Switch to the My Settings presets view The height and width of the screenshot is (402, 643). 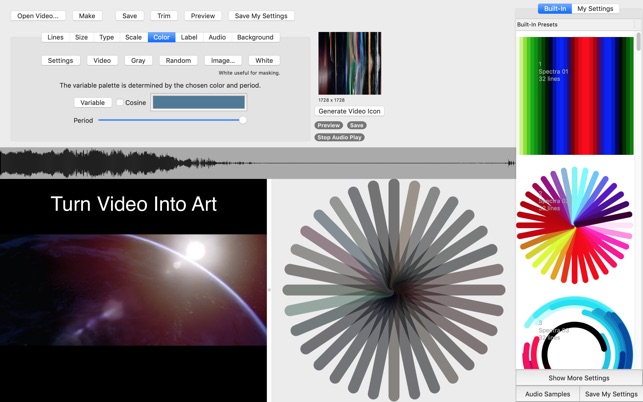coord(595,9)
